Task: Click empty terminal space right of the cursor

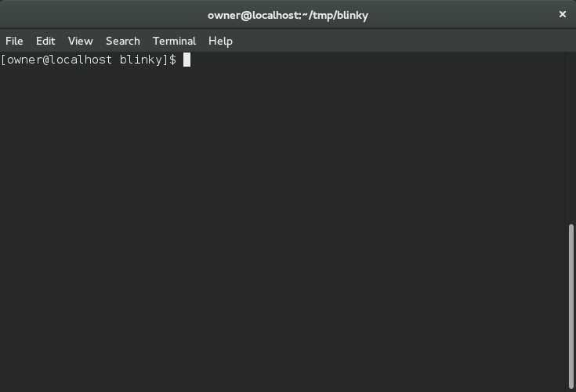Action: click(353, 60)
